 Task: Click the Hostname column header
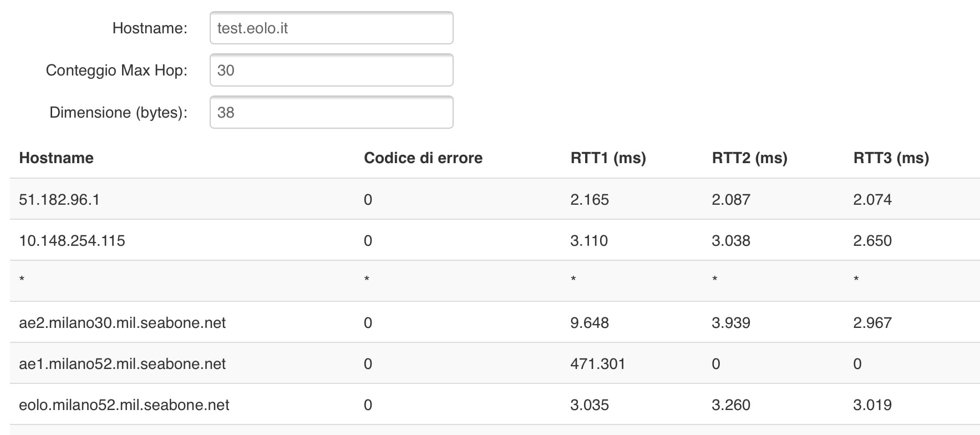pyautogui.click(x=56, y=158)
